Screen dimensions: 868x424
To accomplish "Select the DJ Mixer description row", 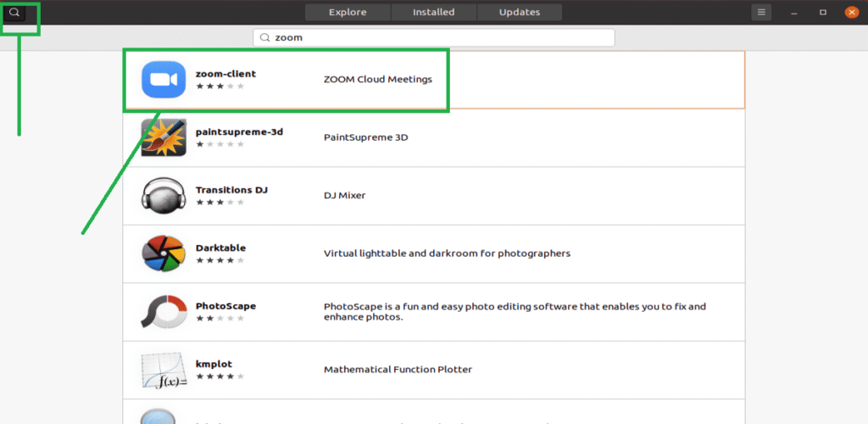I will tap(345, 195).
